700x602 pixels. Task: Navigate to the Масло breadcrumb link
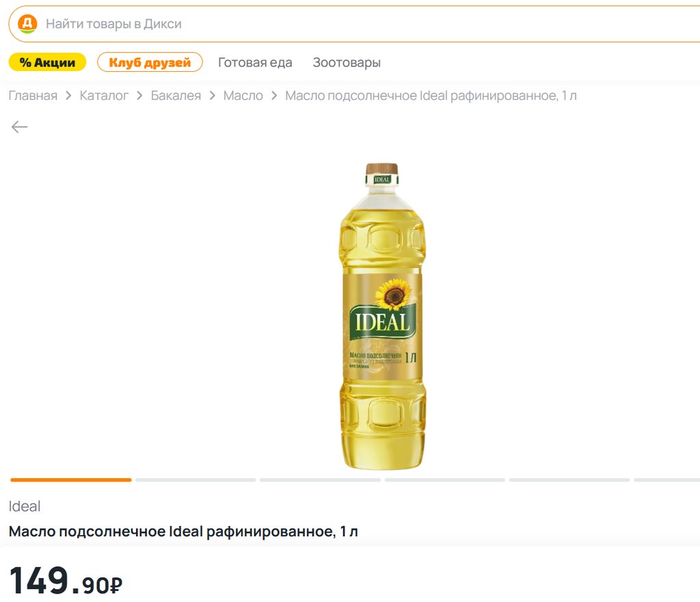(x=243, y=96)
